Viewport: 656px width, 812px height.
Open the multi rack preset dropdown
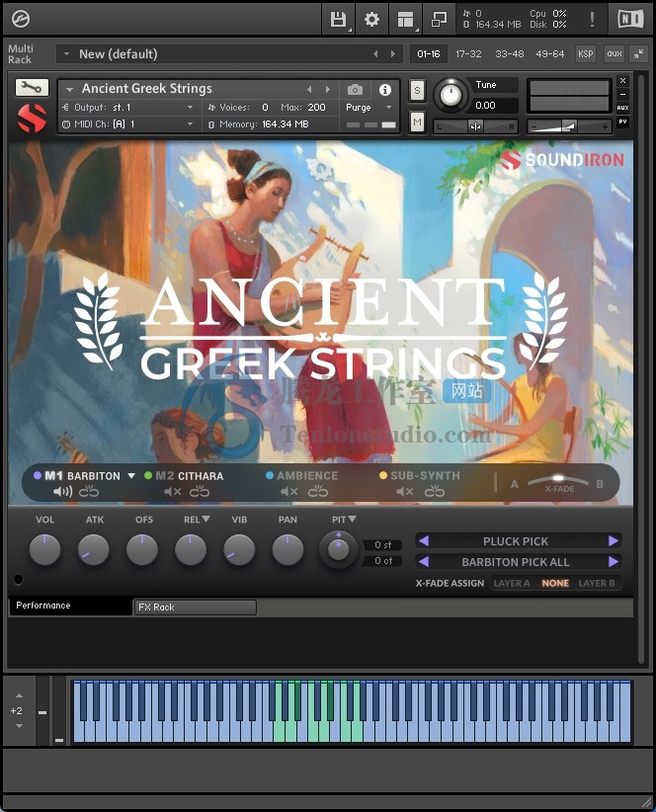coord(66,54)
